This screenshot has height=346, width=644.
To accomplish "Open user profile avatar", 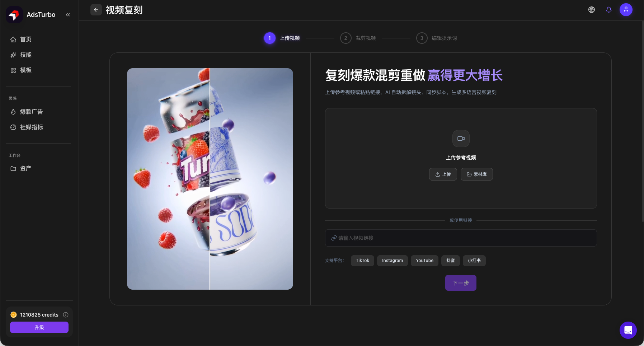I will click(626, 10).
